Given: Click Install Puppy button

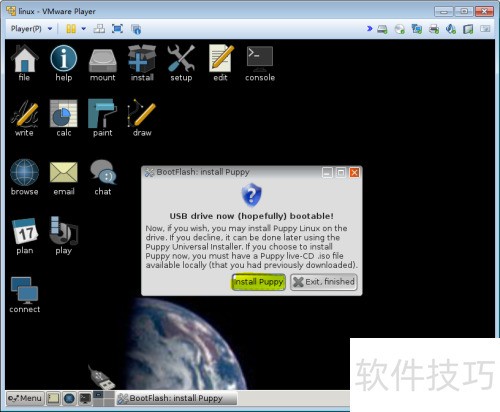Looking at the screenshot, I should click(259, 282).
